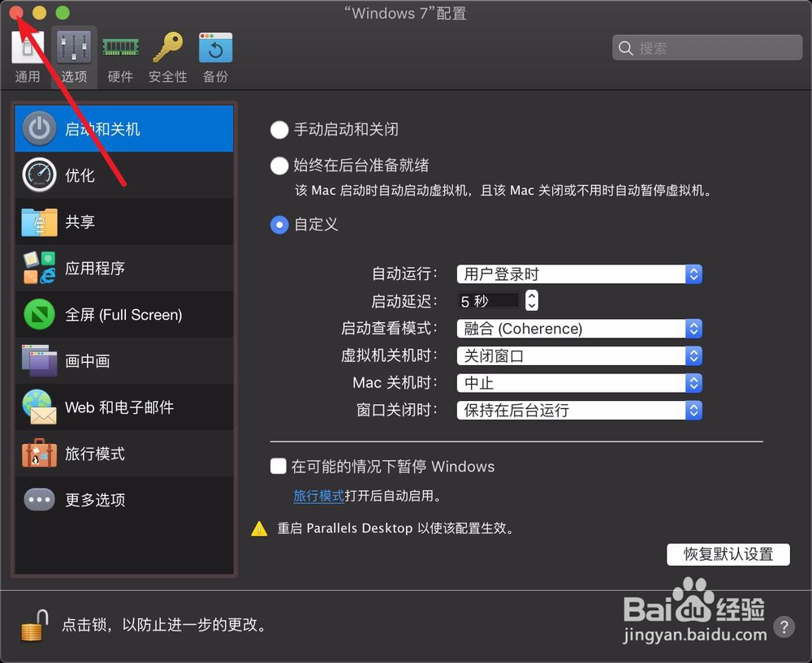Click the text 重启 Parallels Desktop 以使该配置生效。
812x663 pixels.
tap(395, 528)
